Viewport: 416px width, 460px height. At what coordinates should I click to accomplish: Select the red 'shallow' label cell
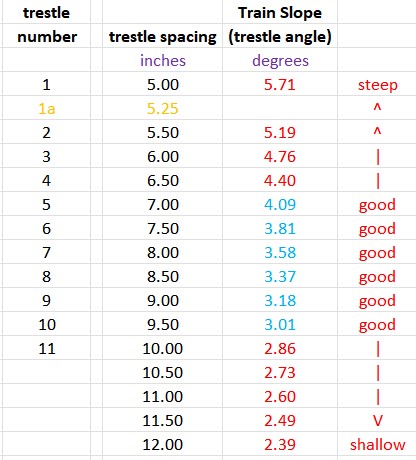tap(377, 444)
